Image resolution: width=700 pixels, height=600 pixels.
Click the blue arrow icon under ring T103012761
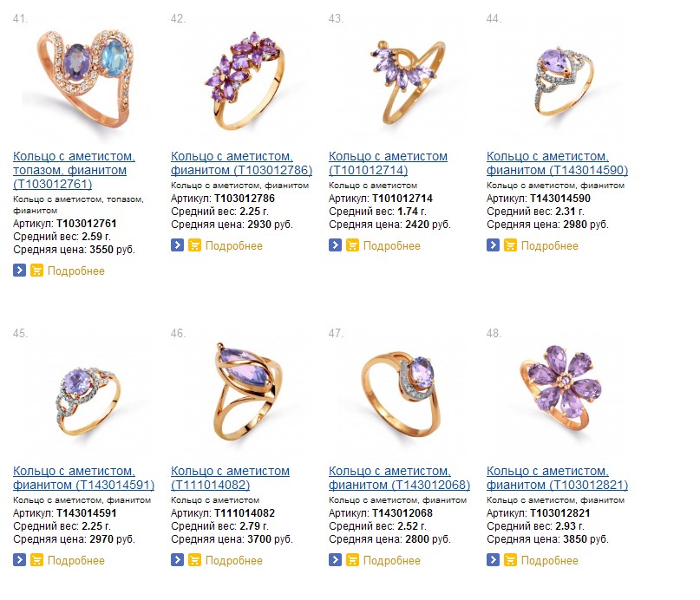tap(19, 271)
